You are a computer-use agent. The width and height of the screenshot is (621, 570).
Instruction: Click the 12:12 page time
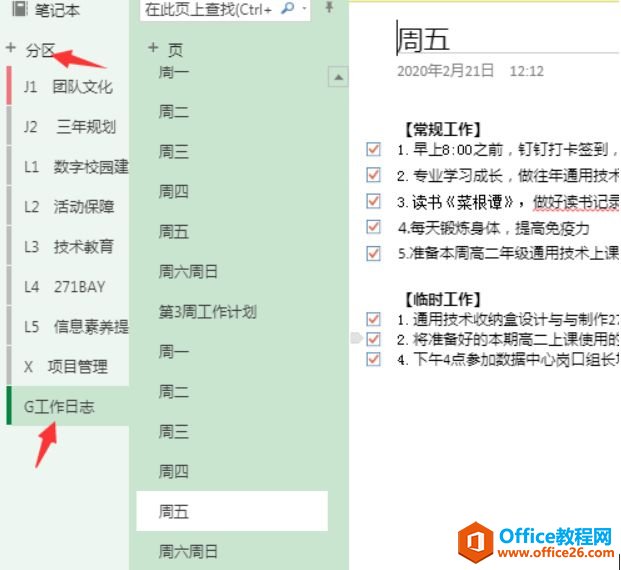click(x=527, y=71)
